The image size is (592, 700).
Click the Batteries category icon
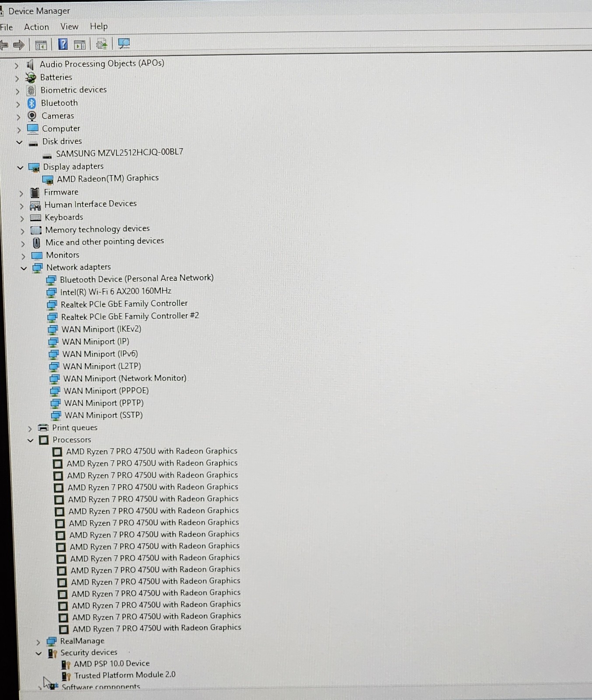[31, 78]
